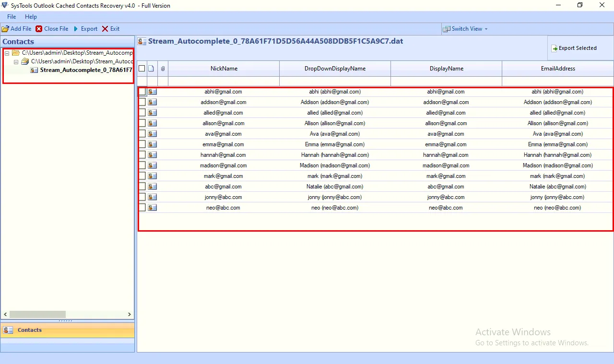
Task: Check the box for mark@gmail.com row
Action: 142,176
